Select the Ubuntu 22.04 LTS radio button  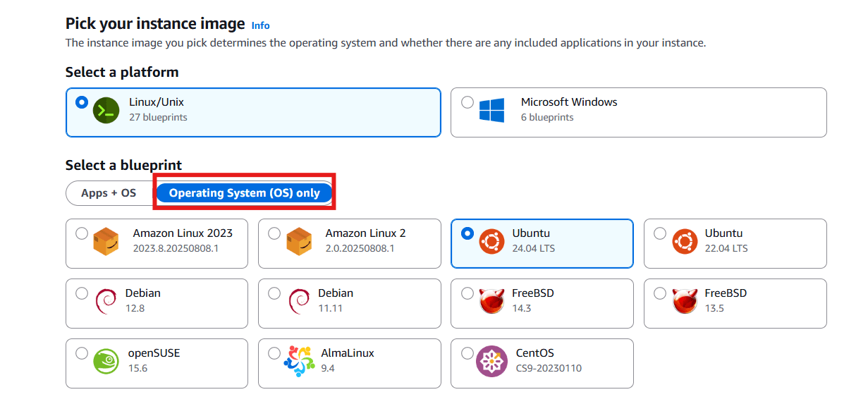point(660,233)
